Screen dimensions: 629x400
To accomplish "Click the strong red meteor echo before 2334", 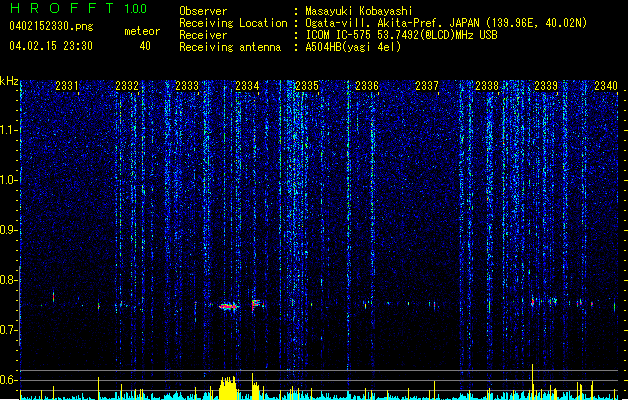I will coord(229,307).
